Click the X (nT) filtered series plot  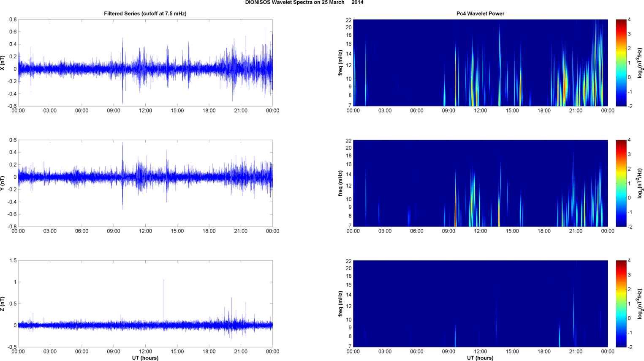(x=145, y=63)
